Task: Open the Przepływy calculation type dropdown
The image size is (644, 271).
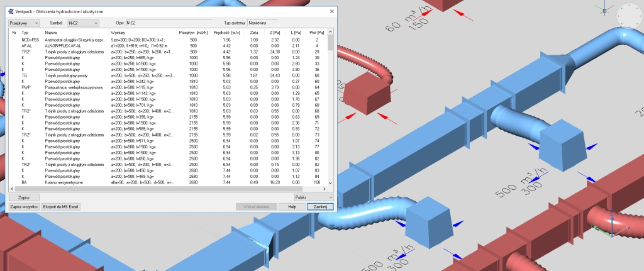Action: coord(23,23)
